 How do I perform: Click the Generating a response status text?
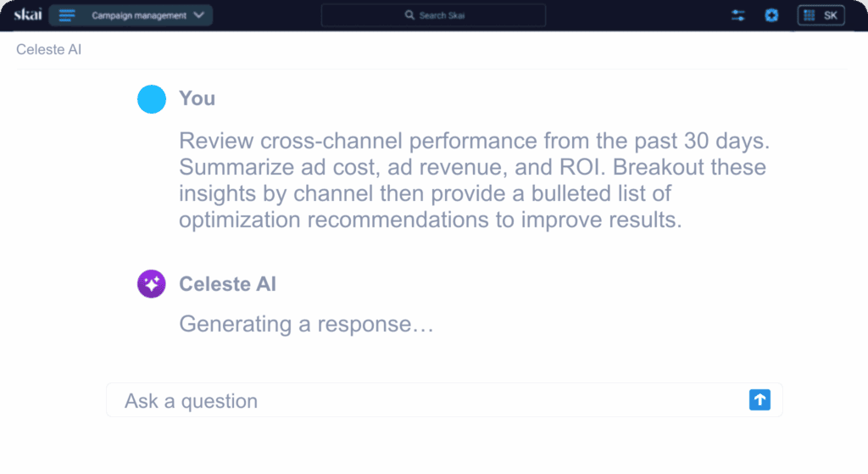[x=306, y=324]
